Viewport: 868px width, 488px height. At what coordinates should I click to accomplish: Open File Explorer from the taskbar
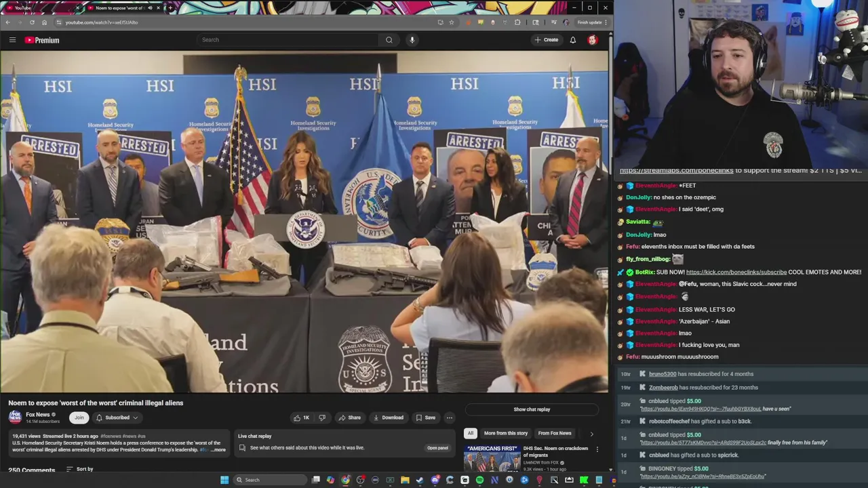(405, 480)
